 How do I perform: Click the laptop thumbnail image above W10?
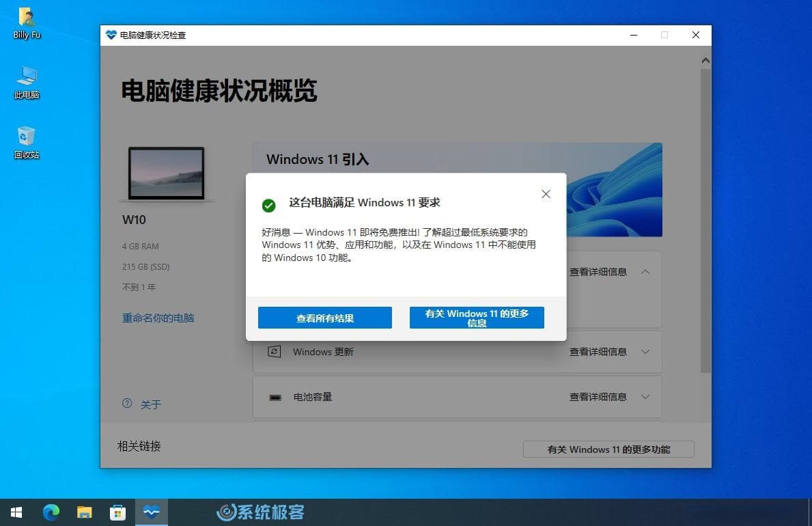pos(166,174)
